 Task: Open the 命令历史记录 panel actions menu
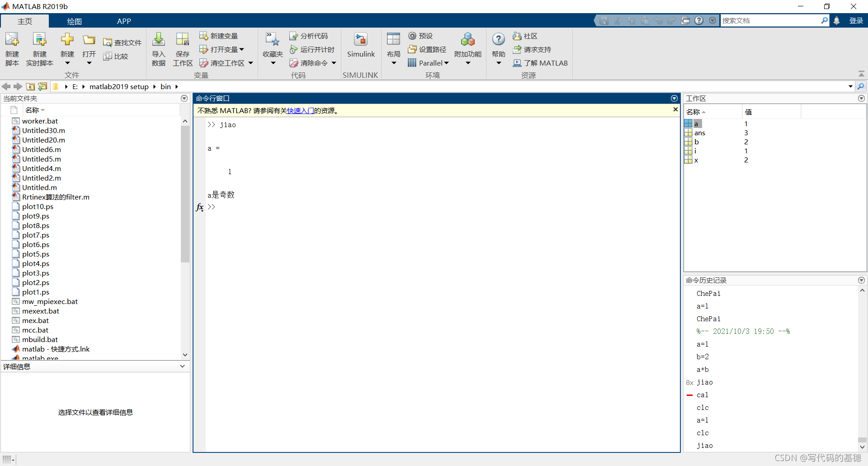coord(861,280)
